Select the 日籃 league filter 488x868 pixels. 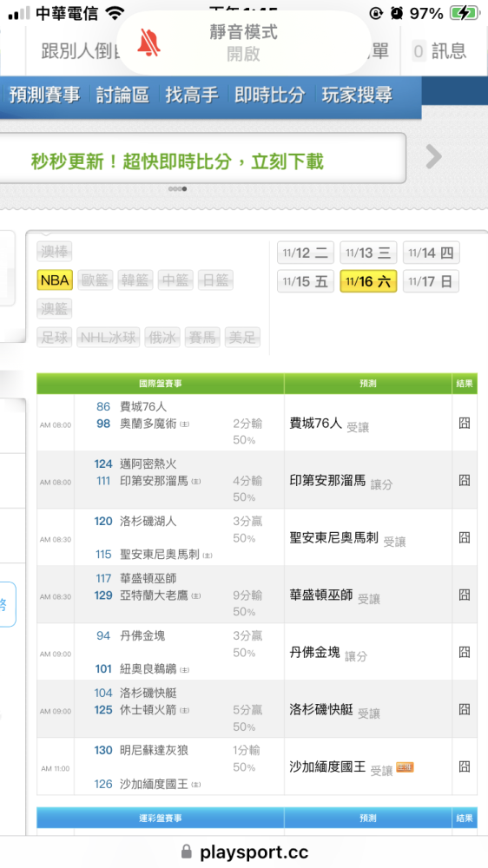point(215,280)
